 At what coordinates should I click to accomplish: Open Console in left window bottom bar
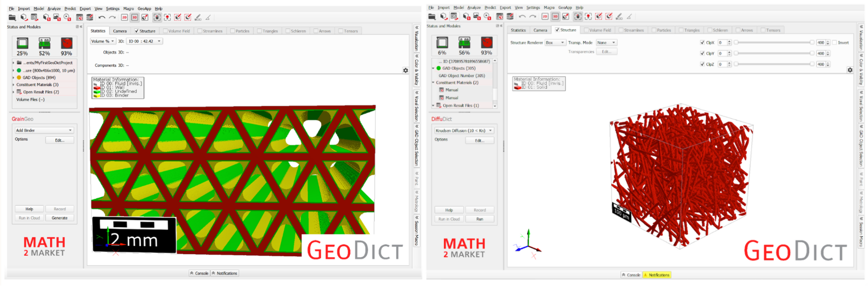pyautogui.click(x=199, y=273)
